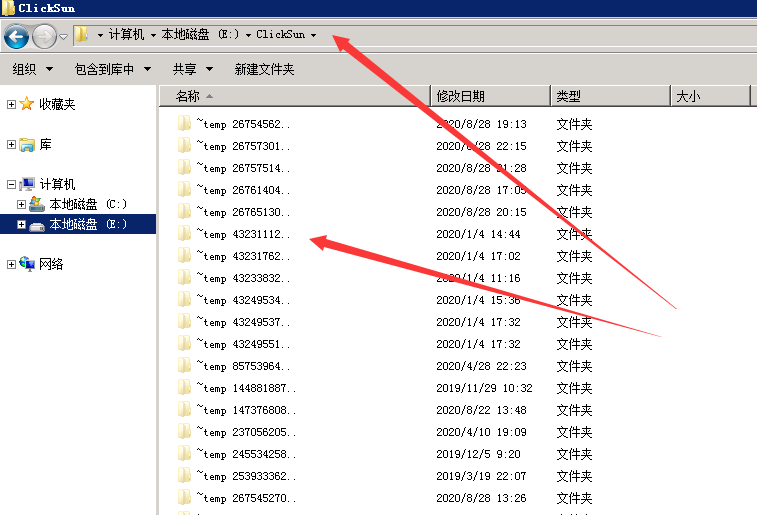
Task: Click date 2020/8/22 13:48
Action: 481,410
